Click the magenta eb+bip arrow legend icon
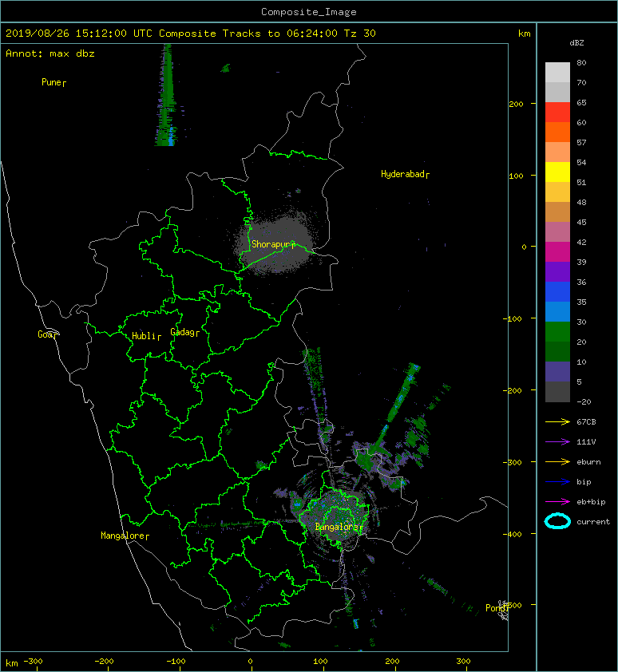 click(557, 502)
